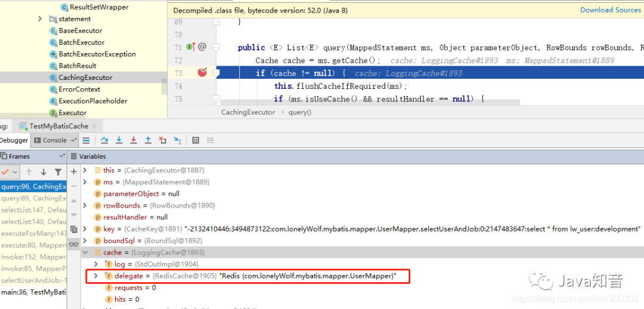Select the selectList:147 stack frame

pyautogui.click(x=33, y=210)
